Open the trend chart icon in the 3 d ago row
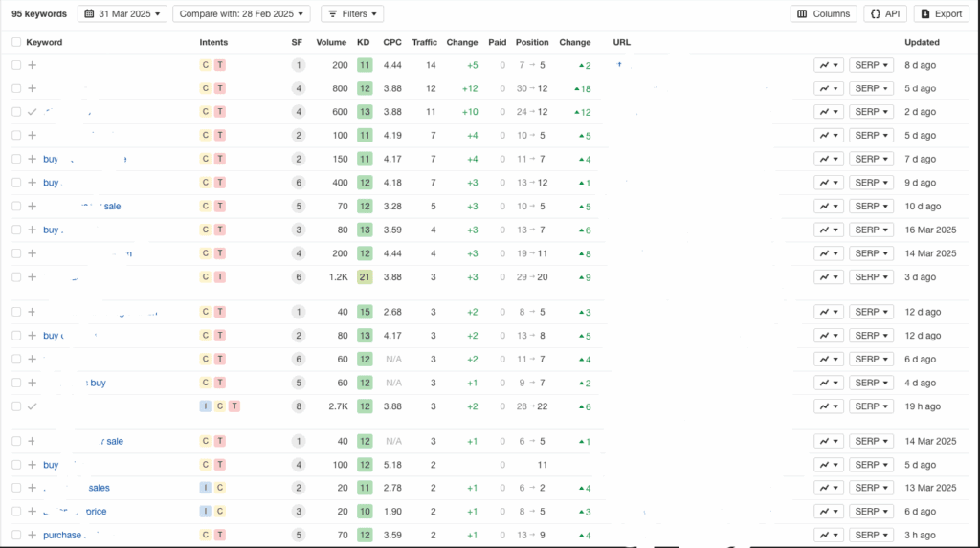The image size is (980, 548). pos(829,276)
